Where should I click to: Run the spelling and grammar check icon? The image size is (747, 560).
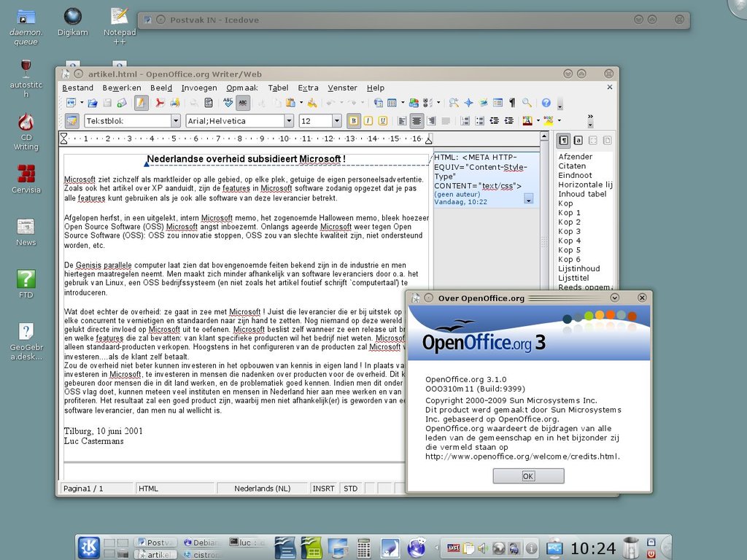(228, 103)
